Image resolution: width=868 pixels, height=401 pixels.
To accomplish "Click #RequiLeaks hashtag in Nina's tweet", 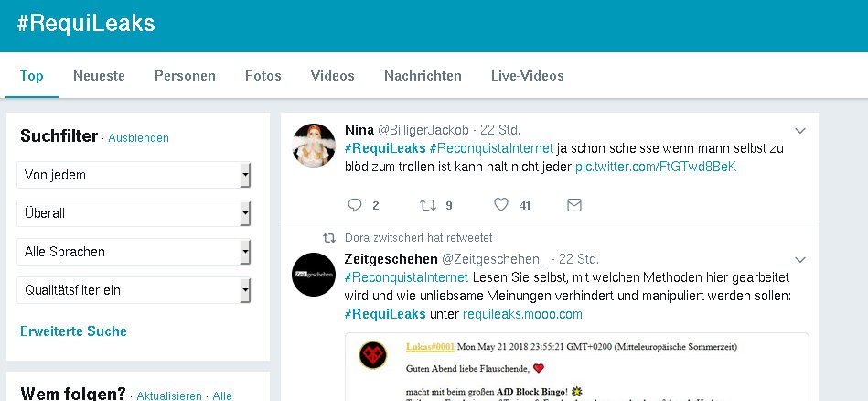I will pyautogui.click(x=385, y=148).
